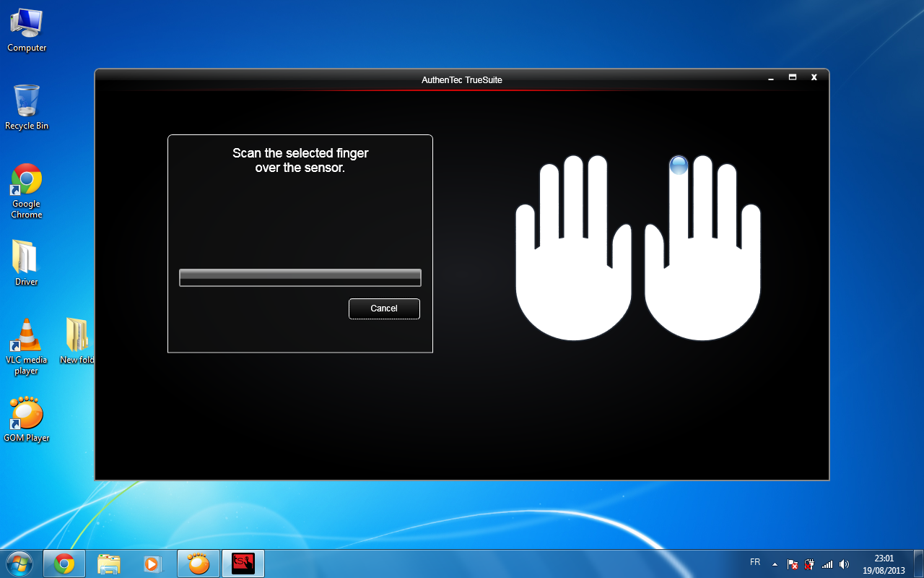Screen dimensions: 924x578
Task: Open the network signal tray icon
Action: [x=827, y=564]
